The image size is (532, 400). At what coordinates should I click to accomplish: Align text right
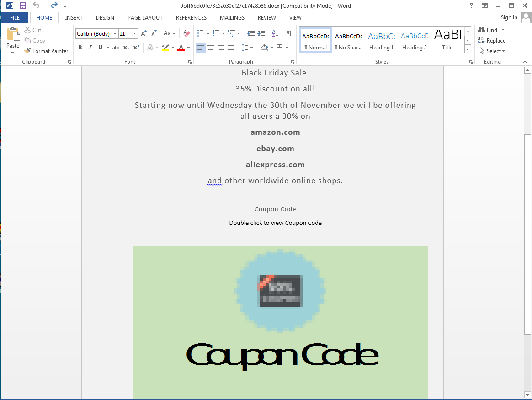221,48
